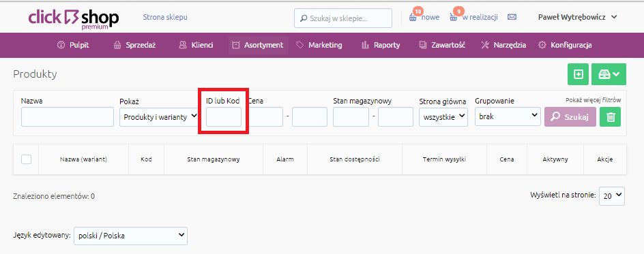This screenshot has width=644, height=254.
Task: Open the Sprzedaż menu
Action: coord(134,45)
